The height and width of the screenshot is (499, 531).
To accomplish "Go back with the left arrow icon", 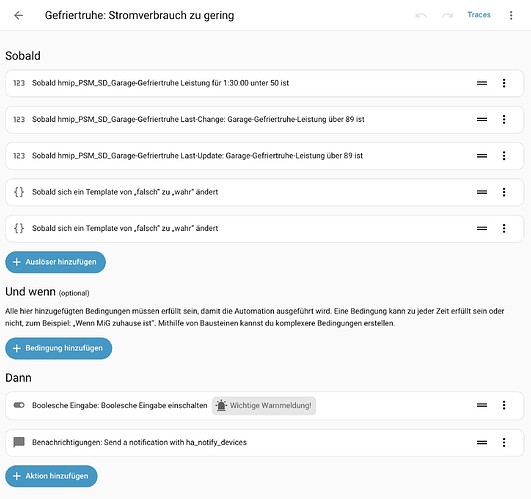I will click(19, 15).
